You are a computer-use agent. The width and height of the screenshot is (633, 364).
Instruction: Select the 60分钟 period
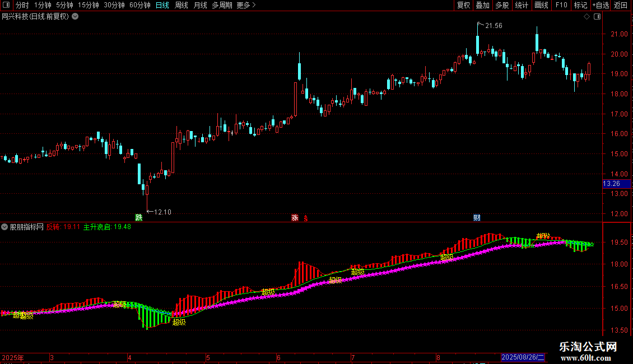139,5
